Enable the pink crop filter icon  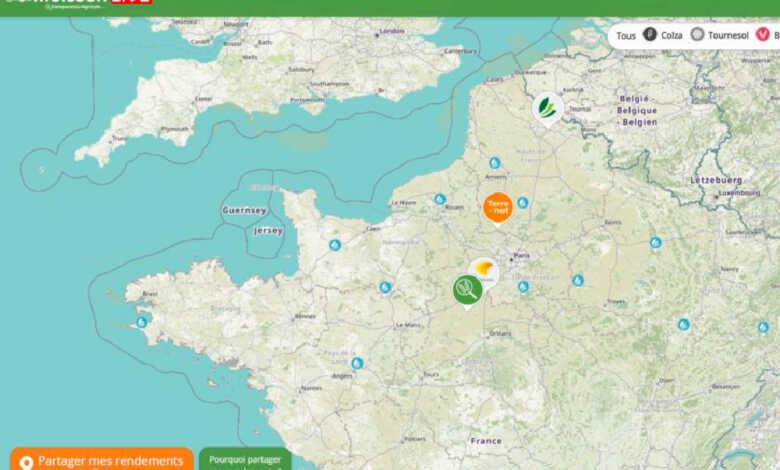click(x=763, y=35)
